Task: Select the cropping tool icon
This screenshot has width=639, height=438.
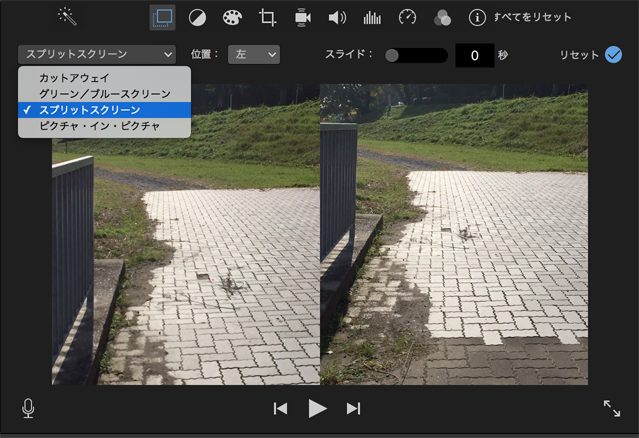Action: 267,18
